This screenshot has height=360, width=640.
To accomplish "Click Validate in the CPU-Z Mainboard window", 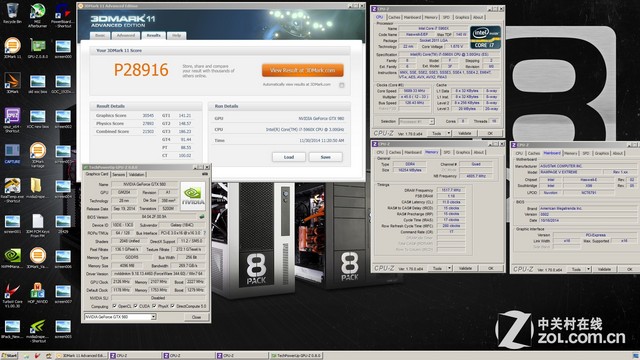I will pos(604,269).
